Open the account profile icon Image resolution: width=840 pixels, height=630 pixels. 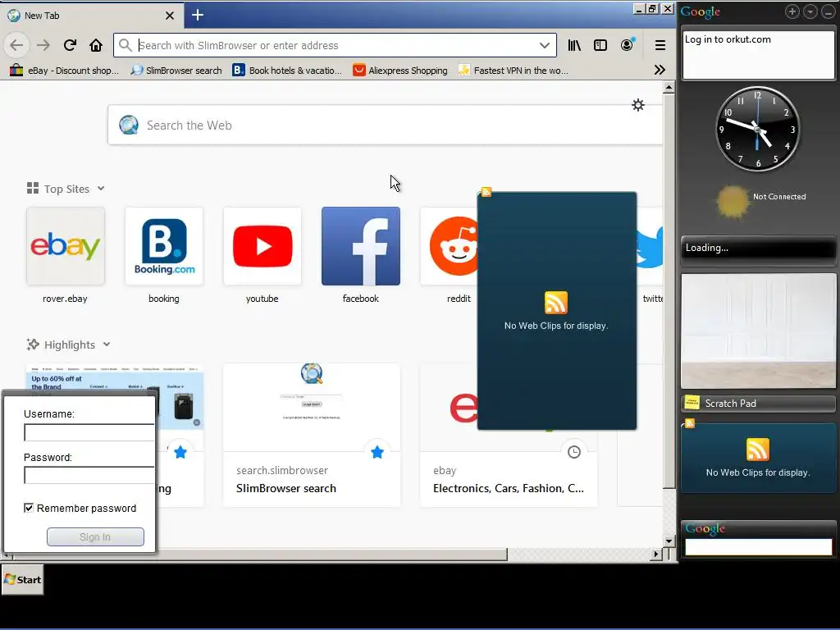[628, 45]
